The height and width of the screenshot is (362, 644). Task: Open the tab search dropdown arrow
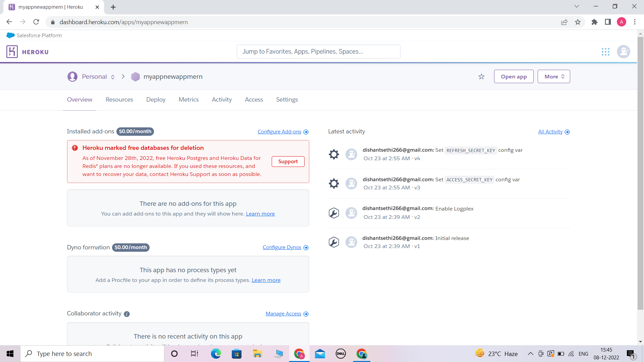click(577, 6)
